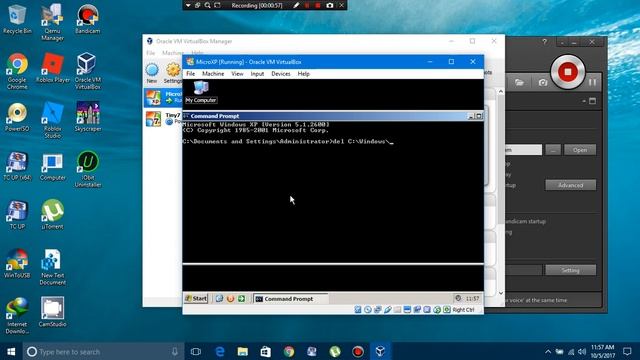The height and width of the screenshot is (360, 640).
Task: Open View menu in MicroXP VM window
Action: (237, 74)
